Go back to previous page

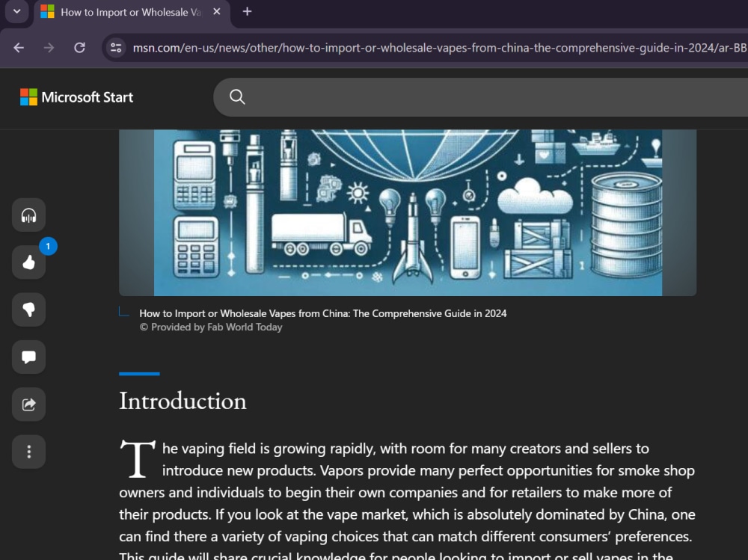pyautogui.click(x=19, y=48)
